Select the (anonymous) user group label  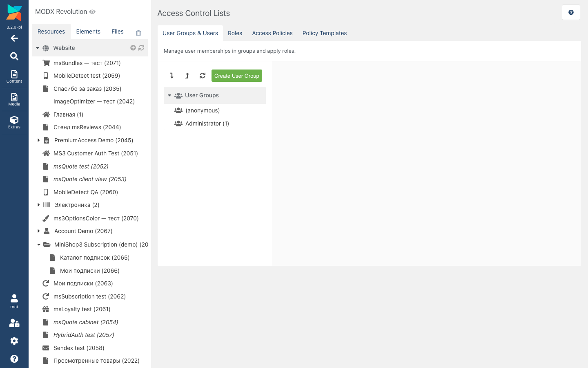pos(203,110)
